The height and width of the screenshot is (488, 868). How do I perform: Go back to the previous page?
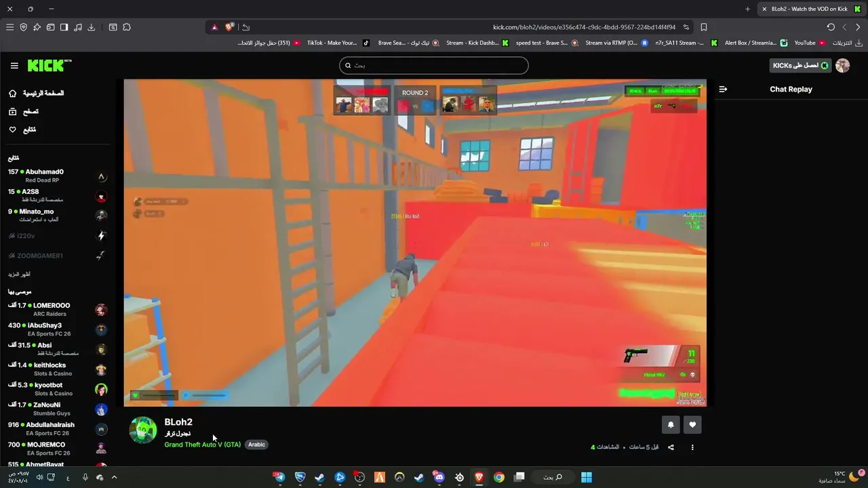[x=858, y=27]
